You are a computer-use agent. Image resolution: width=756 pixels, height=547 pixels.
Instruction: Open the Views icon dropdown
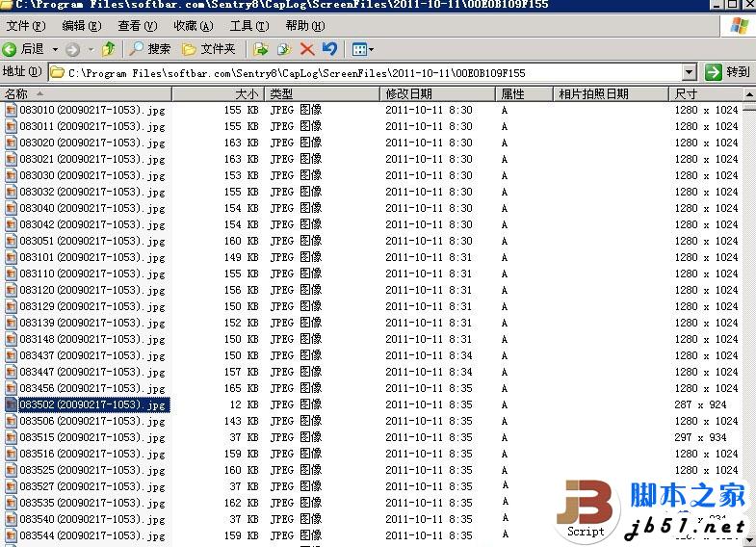point(363,49)
